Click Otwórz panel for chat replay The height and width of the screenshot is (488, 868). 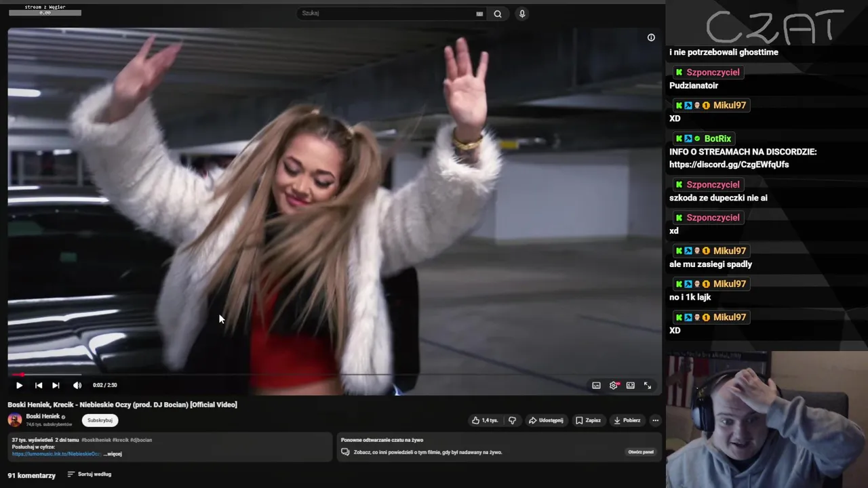pyautogui.click(x=641, y=452)
